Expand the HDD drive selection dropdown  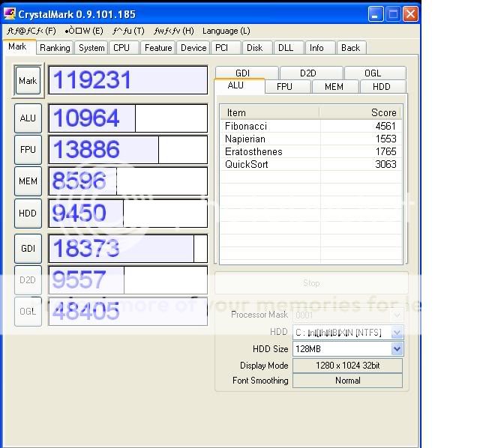tap(397, 332)
